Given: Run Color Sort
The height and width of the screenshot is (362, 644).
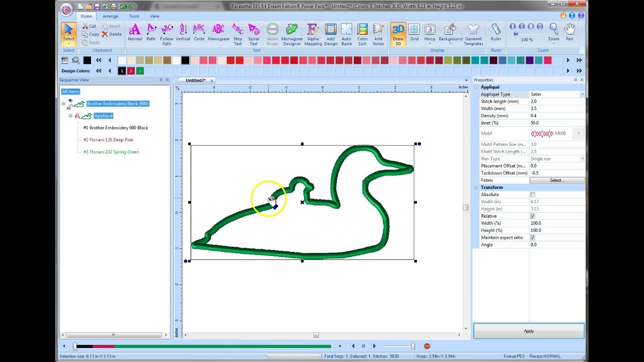Looking at the screenshot, I should 362,34.
